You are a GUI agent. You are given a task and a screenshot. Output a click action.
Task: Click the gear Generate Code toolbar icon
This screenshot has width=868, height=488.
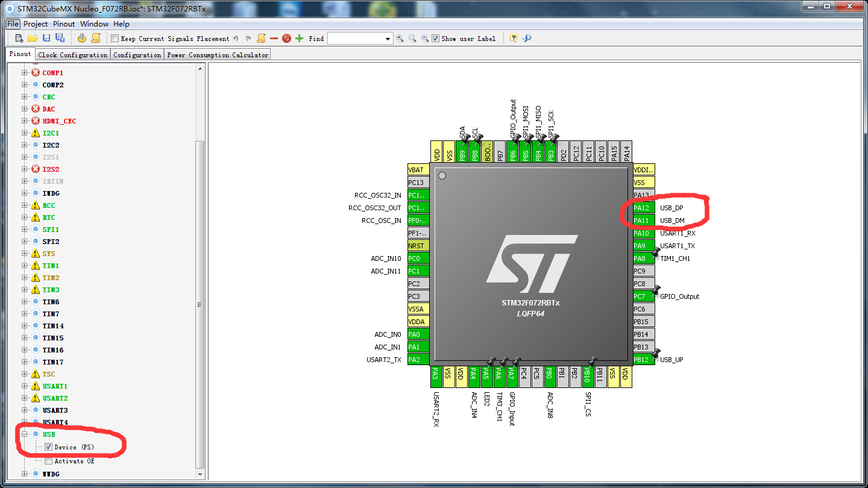82,39
